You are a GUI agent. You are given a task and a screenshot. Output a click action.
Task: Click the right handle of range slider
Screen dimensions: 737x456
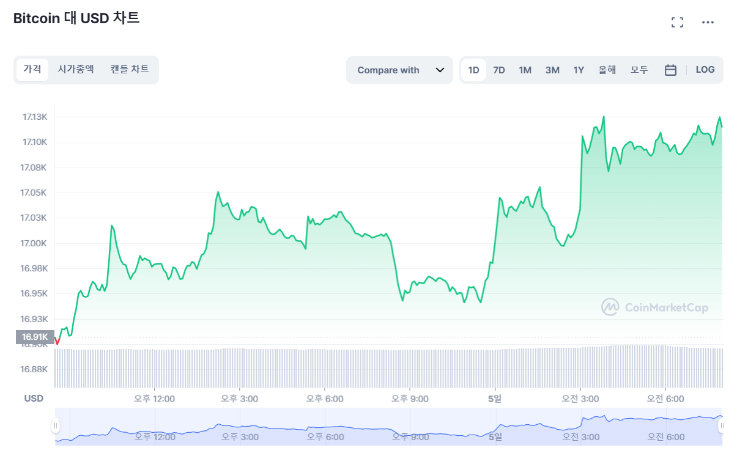pyautogui.click(x=720, y=426)
